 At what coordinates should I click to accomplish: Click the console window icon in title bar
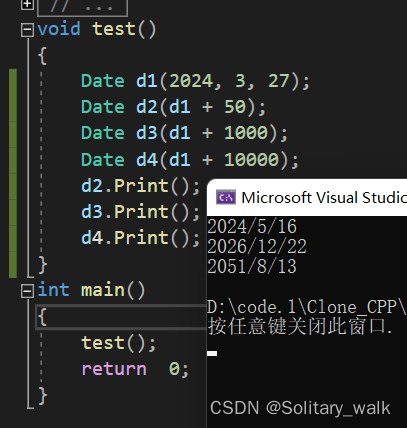coord(226,197)
